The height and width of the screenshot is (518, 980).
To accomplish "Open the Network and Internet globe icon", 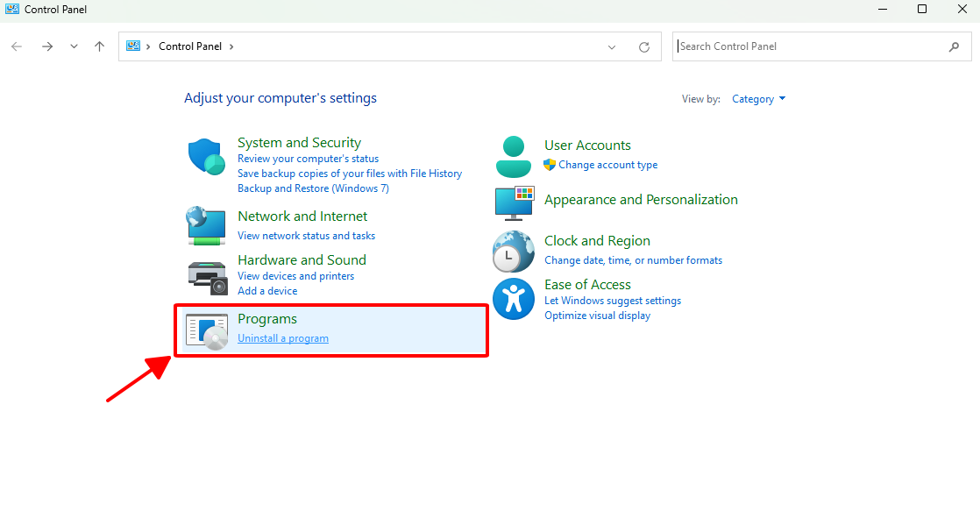I will click(x=207, y=225).
